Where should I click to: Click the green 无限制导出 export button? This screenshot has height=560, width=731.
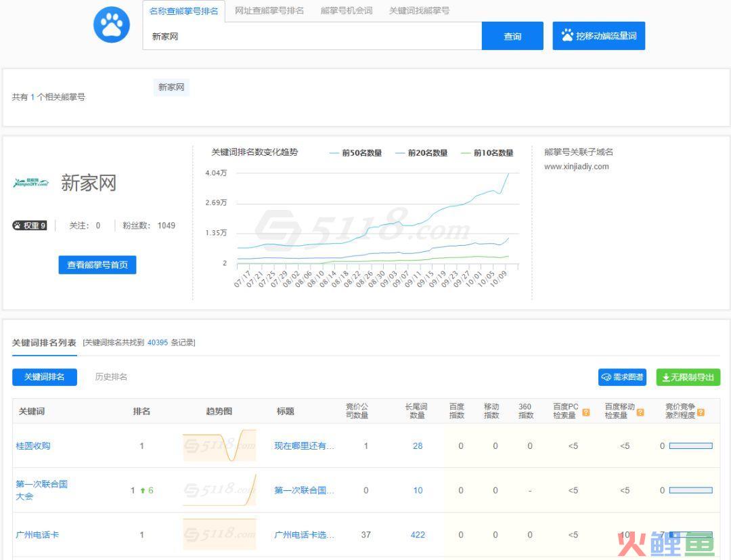tap(688, 377)
